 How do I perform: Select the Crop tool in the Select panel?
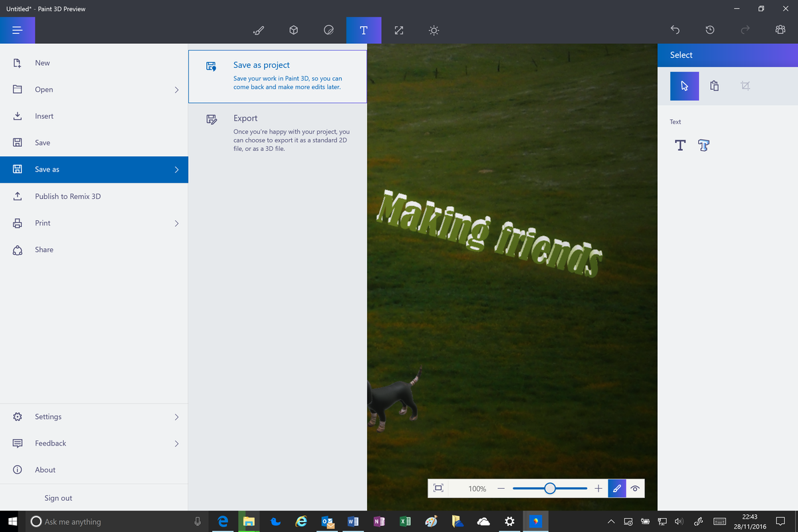745,86
